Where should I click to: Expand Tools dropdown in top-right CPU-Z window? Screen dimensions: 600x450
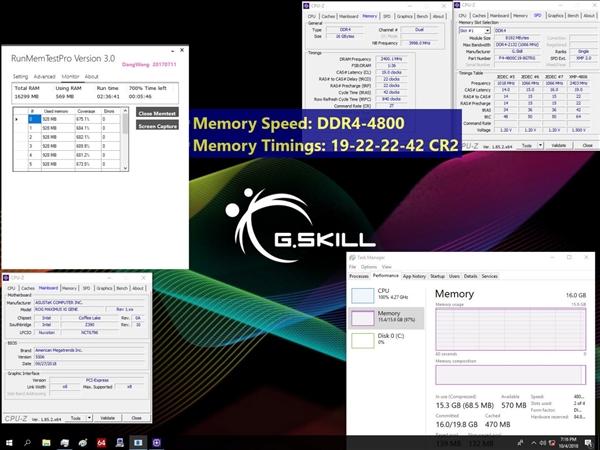tap(542, 145)
